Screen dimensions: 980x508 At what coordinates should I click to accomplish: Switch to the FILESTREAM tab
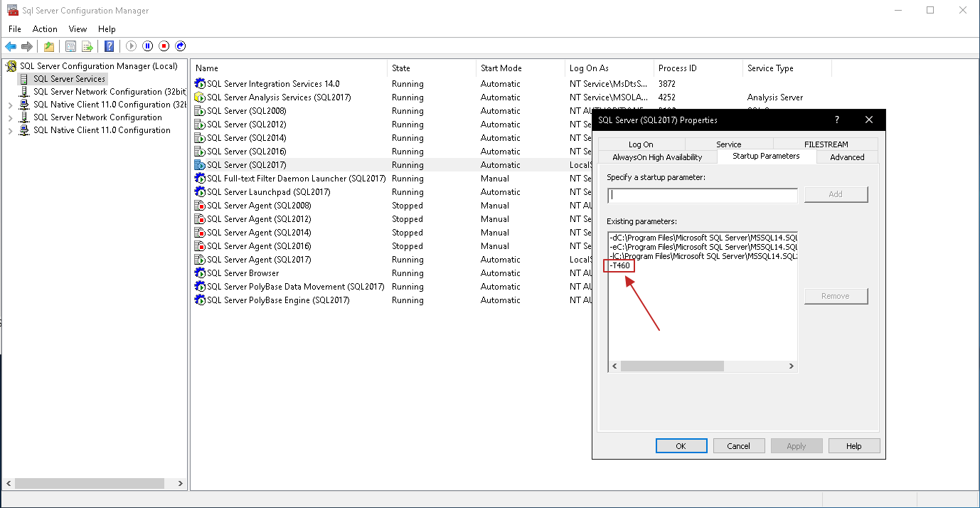[x=826, y=144]
